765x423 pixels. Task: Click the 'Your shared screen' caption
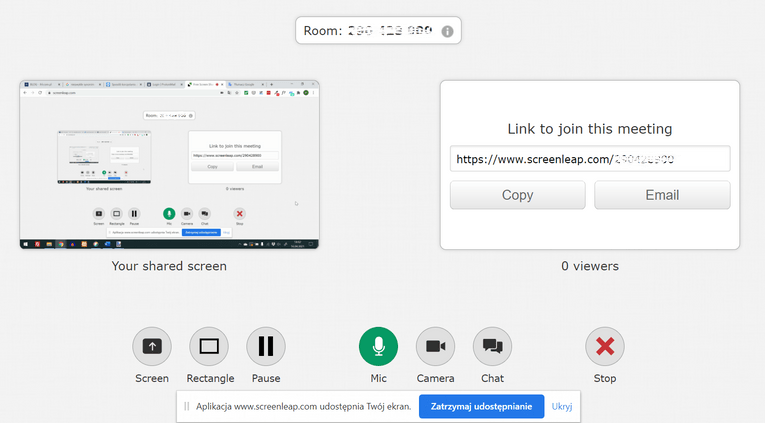click(x=169, y=266)
